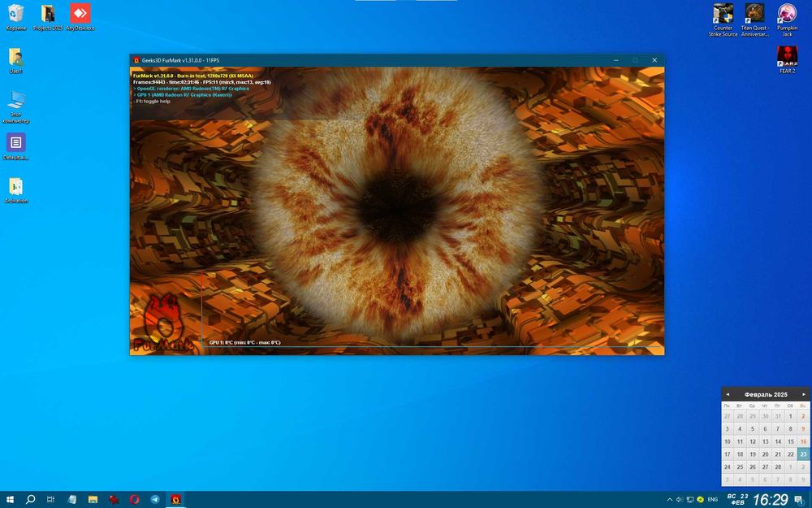Image resolution: width=812 pixels, height=508 pixels.
Task: Select date 22 in the calendar
Action: click(791, 454)
